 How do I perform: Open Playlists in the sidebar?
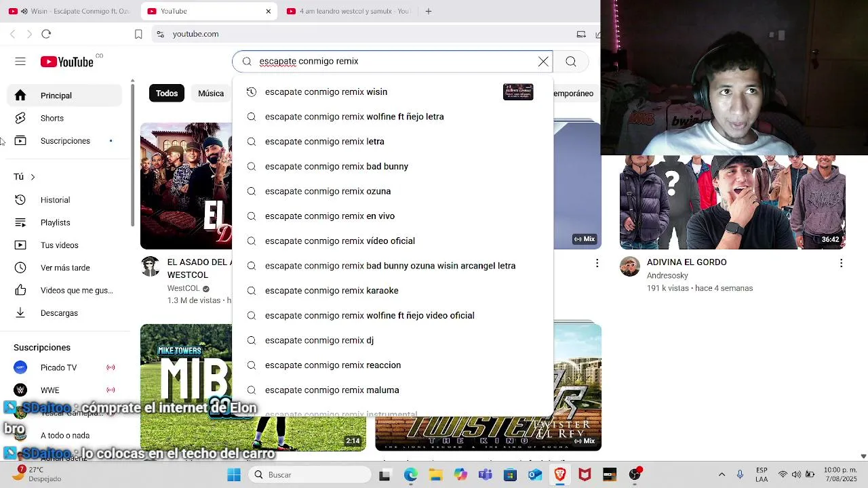tap(65, 222)
